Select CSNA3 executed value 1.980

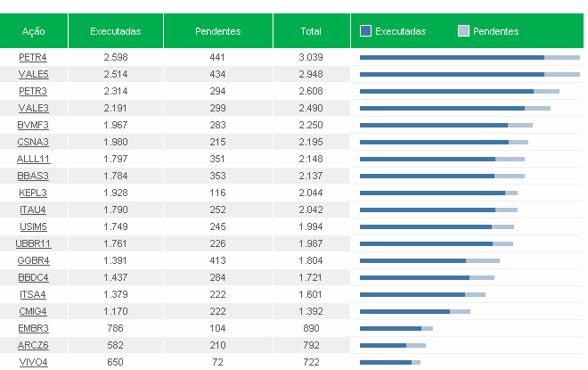[x=116, y=142]
